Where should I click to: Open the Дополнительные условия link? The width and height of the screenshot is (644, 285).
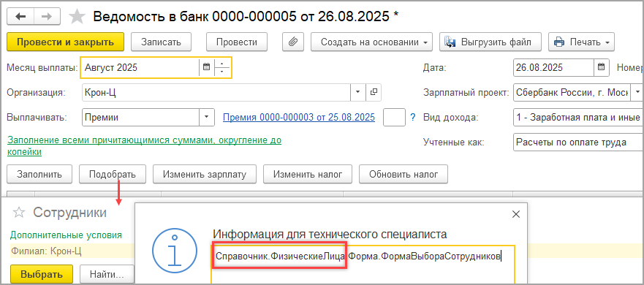(66, 235)
